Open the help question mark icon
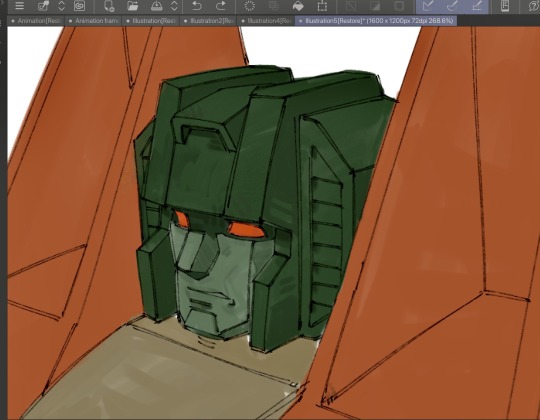The width and height of the screenshot is (540, 420). click(534, 6)
